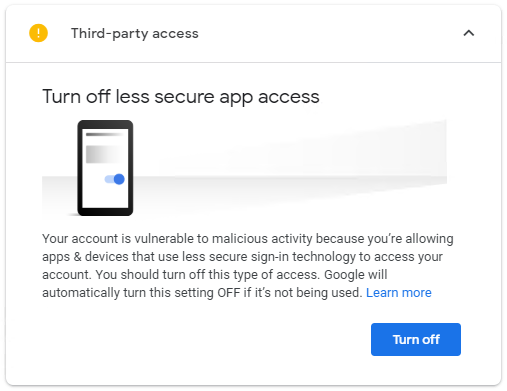Click the gray gradient banner beside the phone

tap(290, 167)
